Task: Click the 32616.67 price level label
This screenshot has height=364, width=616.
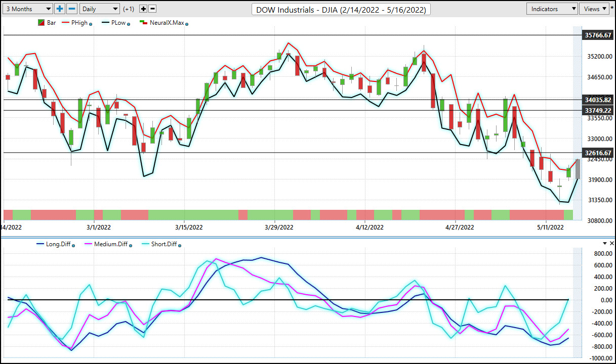Action: coord(598,153)
